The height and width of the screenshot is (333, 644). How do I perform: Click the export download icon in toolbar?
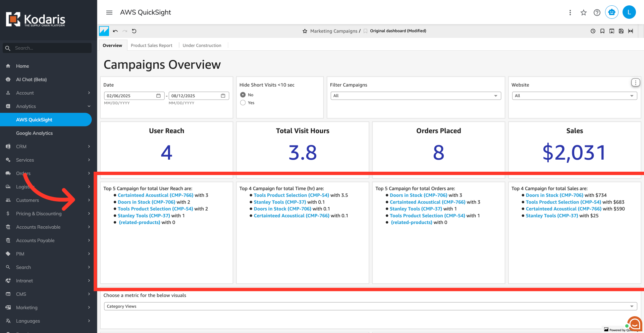pyautogui.click(x=612, y=31)
